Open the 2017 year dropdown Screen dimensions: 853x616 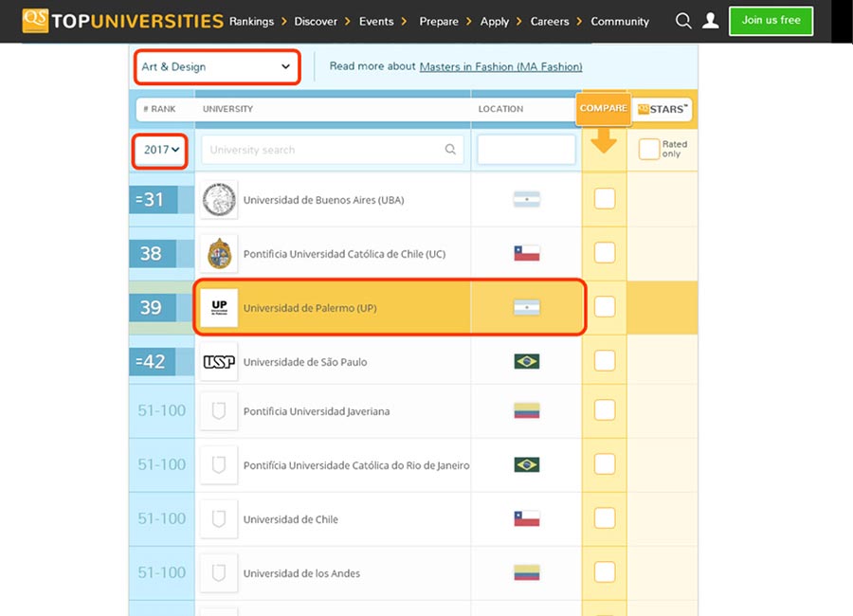tap(160, 150)
